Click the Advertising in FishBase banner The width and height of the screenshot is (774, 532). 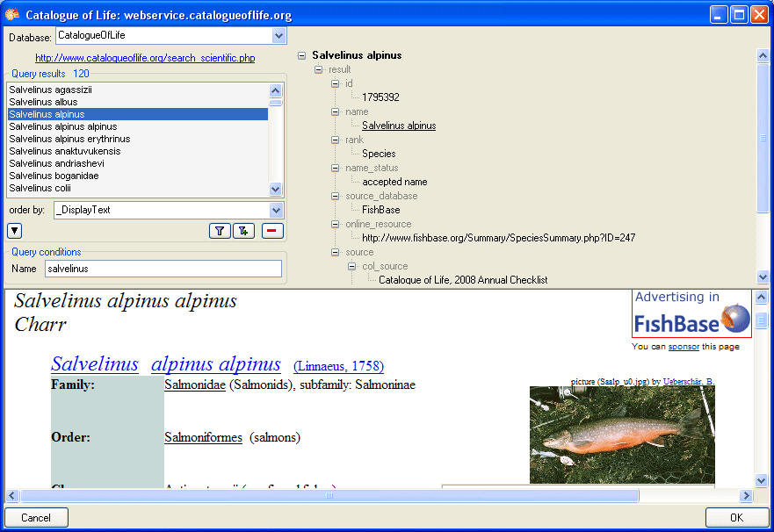point(692,313)
